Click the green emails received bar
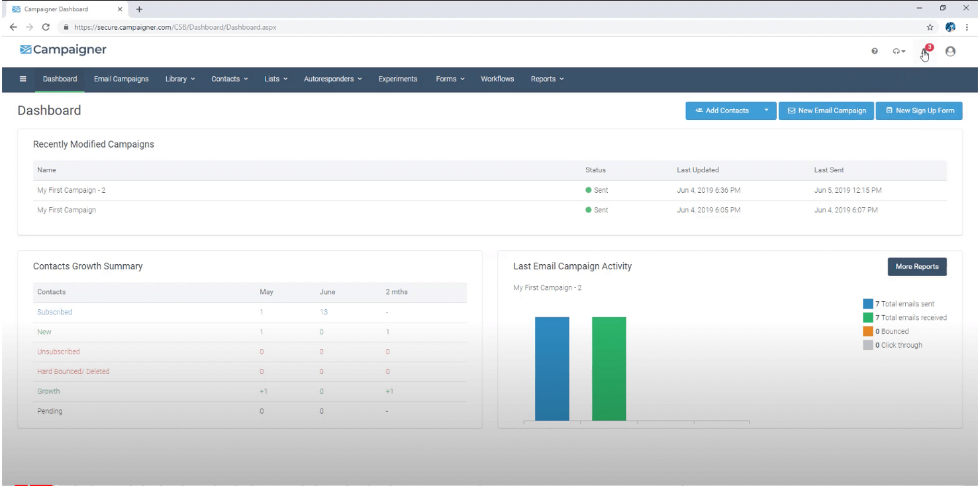Screen dimensions: 980x486 609,369
